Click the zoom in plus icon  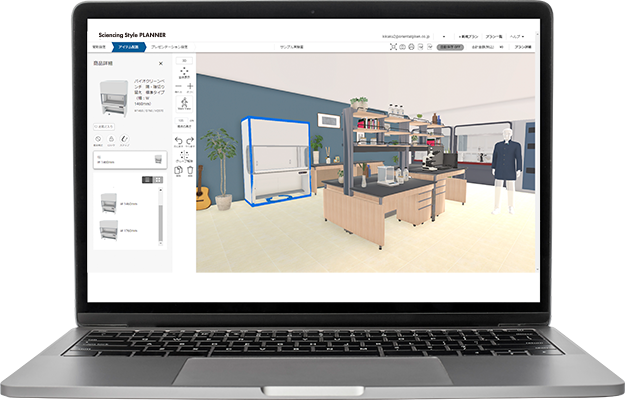point(190,85)
